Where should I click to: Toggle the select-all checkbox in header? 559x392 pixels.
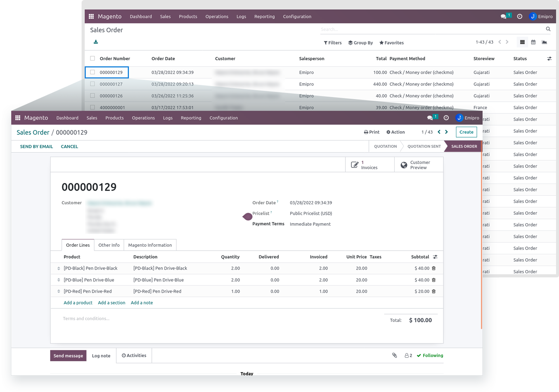[x=92, y=59]
